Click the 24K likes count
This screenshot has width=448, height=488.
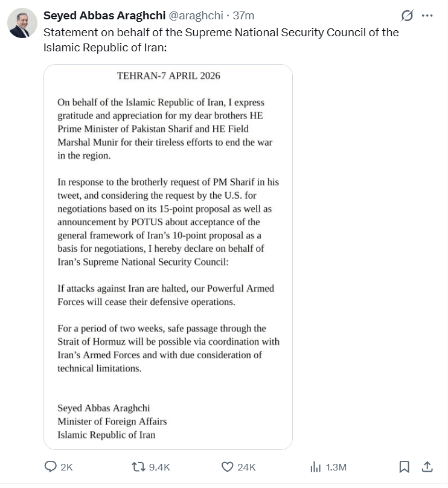(246, 467)
